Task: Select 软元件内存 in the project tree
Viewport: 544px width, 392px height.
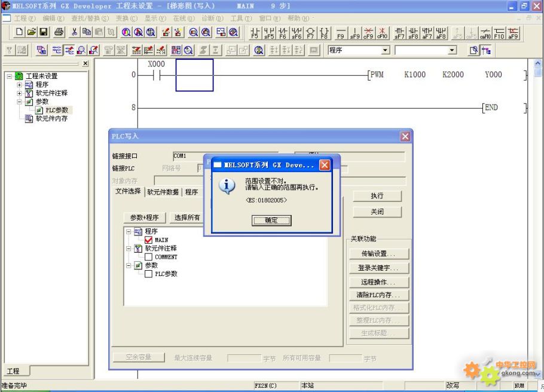Action: (x=51, y=119)
